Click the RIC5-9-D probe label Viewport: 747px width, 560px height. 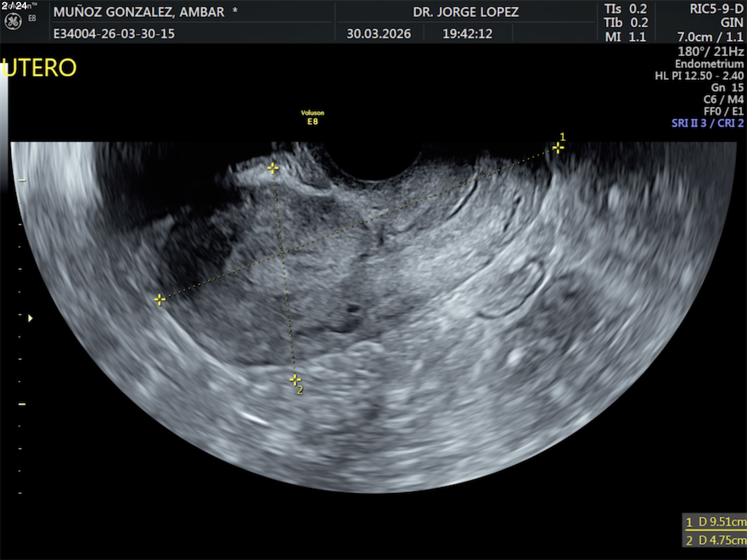pos(716,9)
